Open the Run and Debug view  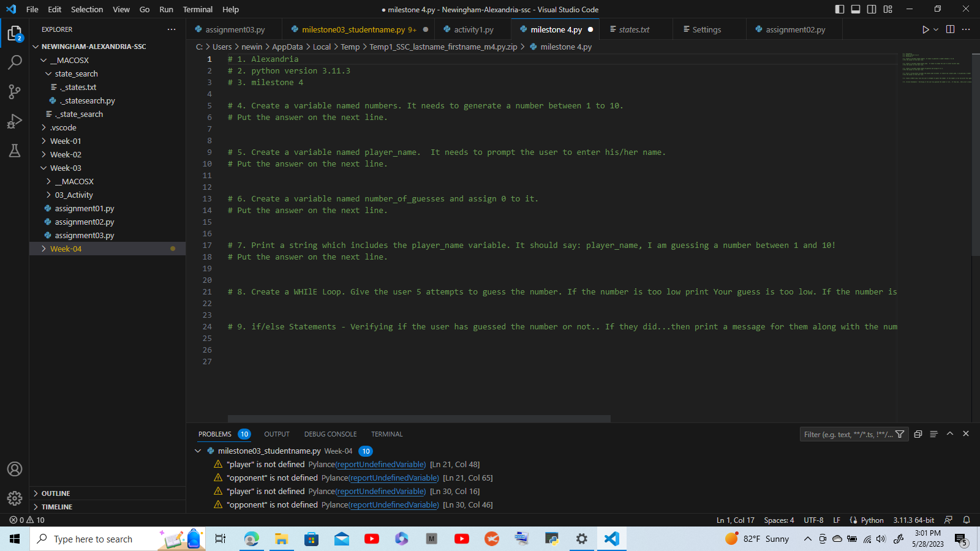coord(15,121)
